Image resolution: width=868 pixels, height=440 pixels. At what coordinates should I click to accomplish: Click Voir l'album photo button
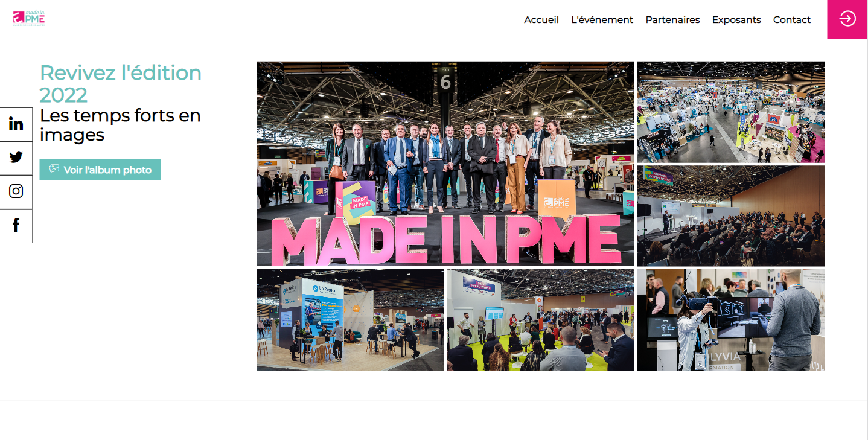tap(100, 170)
